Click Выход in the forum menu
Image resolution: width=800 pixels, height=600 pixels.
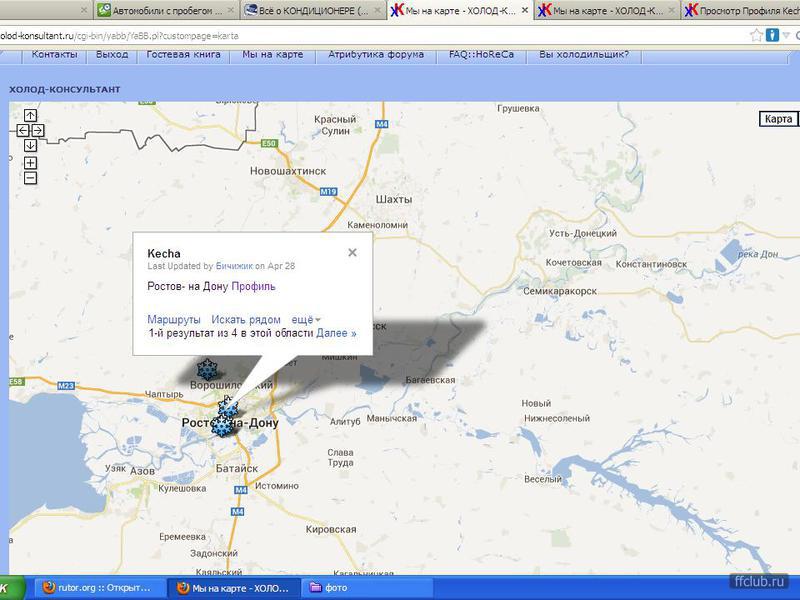(x=112, y=55)
